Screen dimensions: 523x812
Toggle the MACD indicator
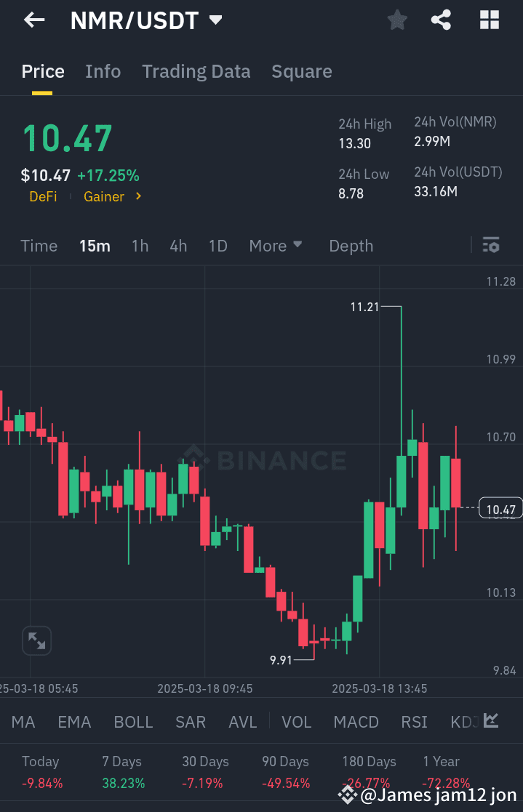(356, 722)
